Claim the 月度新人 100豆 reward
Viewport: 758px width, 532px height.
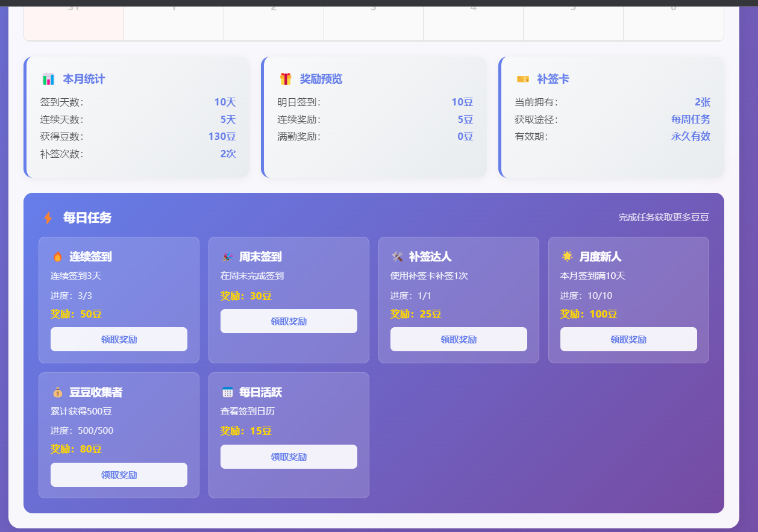(x=628, y=339)
